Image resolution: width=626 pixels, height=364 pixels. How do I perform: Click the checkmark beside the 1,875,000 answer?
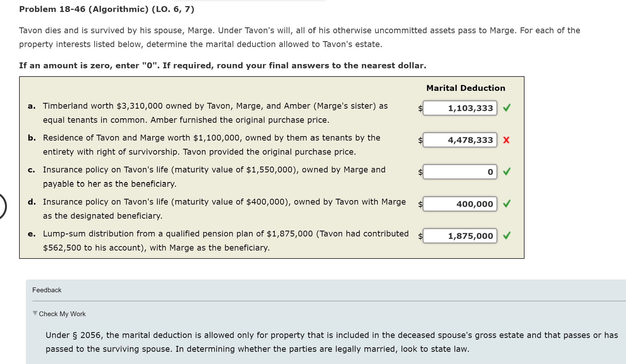tap(506, 236)
